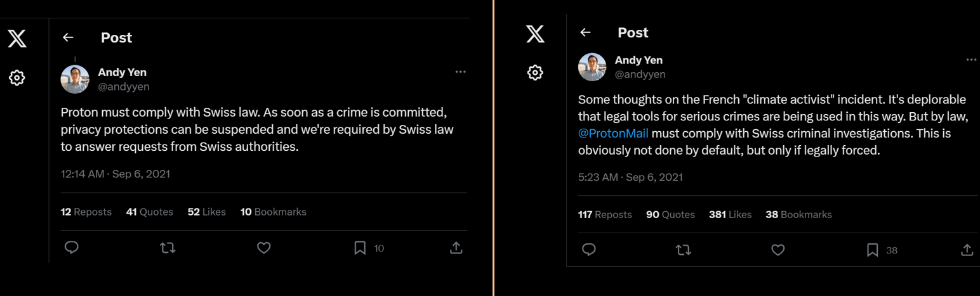Bookmark the post with 10 bookmarks
The width and height of the screenshot is (980, 296).
coord(360,248)
